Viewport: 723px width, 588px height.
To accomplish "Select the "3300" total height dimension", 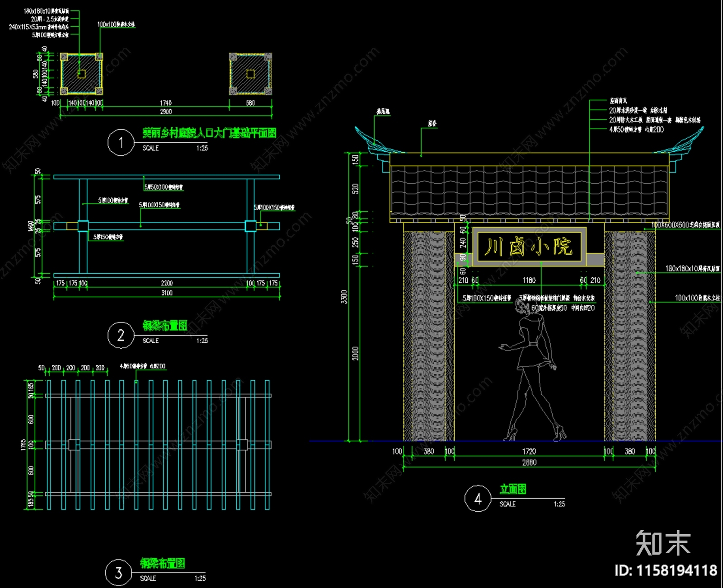I will (344, 297).
